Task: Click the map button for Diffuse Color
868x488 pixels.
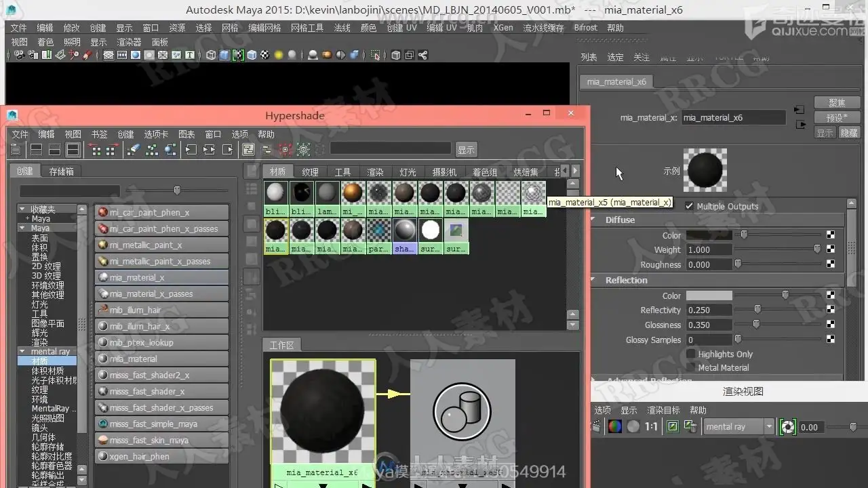Action: [x=831, y=235]
